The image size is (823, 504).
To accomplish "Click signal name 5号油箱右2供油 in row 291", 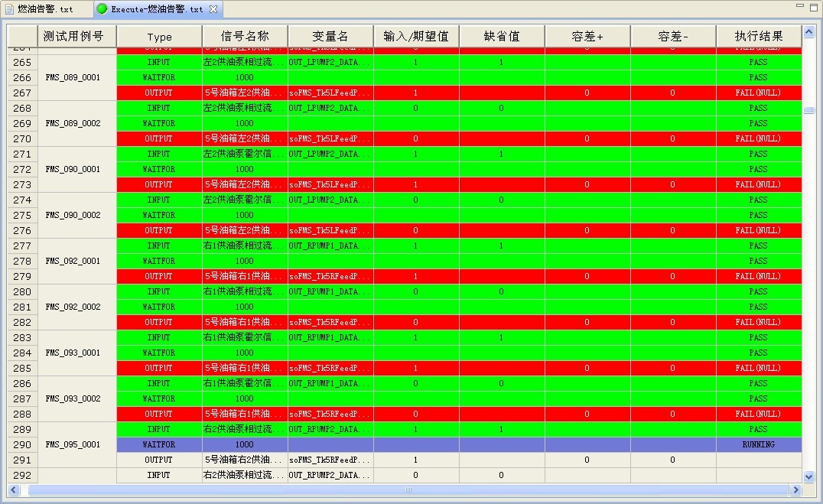I will [245, 460].
